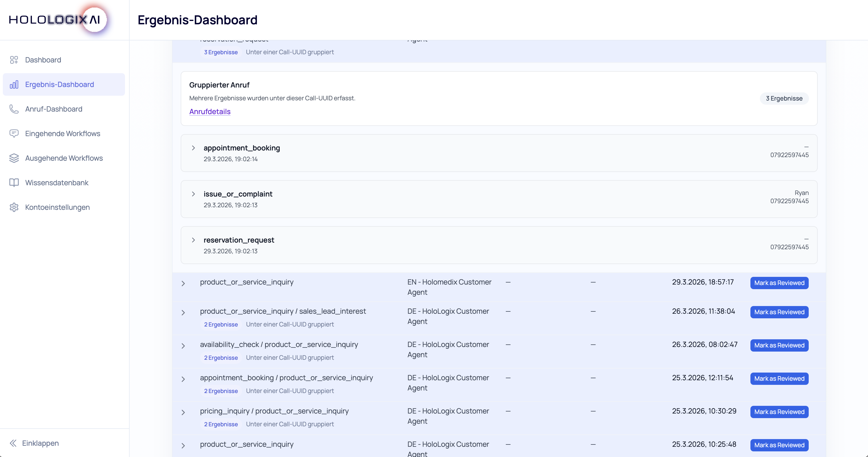Viewport: 868px width, 457px height.
Task: Open Kontoeinstellungen via the gear icon
Action: point(14,208)
